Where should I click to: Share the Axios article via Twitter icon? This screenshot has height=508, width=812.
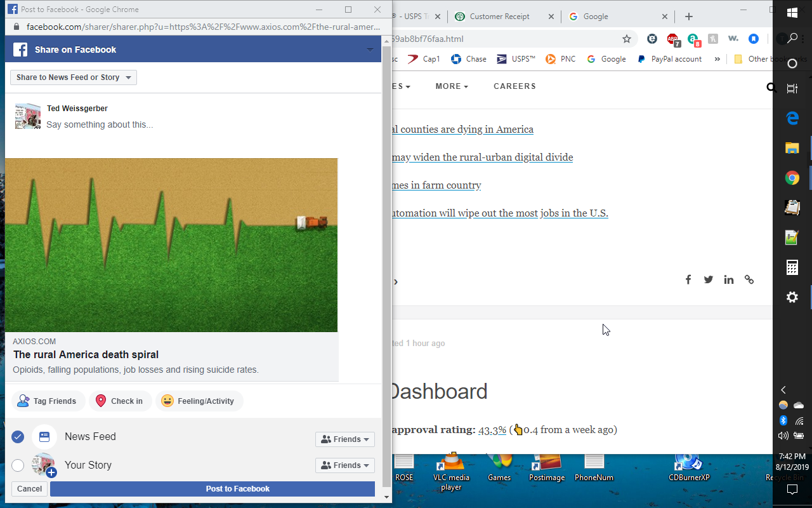click(x=709, y=279)
